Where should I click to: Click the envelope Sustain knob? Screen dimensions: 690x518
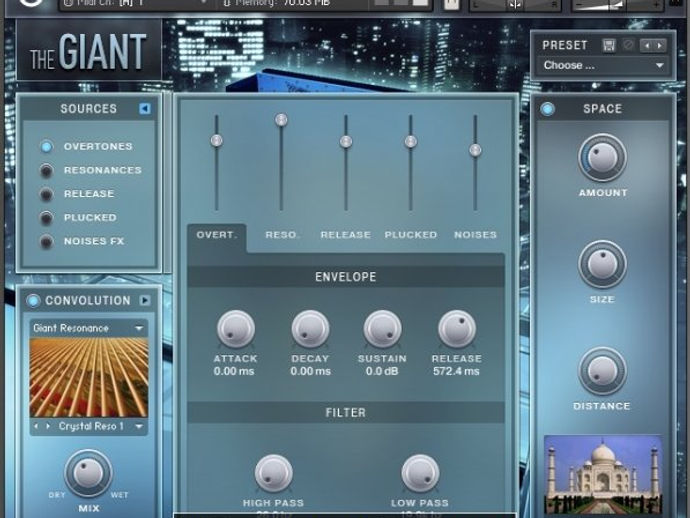tap(382, 329)
